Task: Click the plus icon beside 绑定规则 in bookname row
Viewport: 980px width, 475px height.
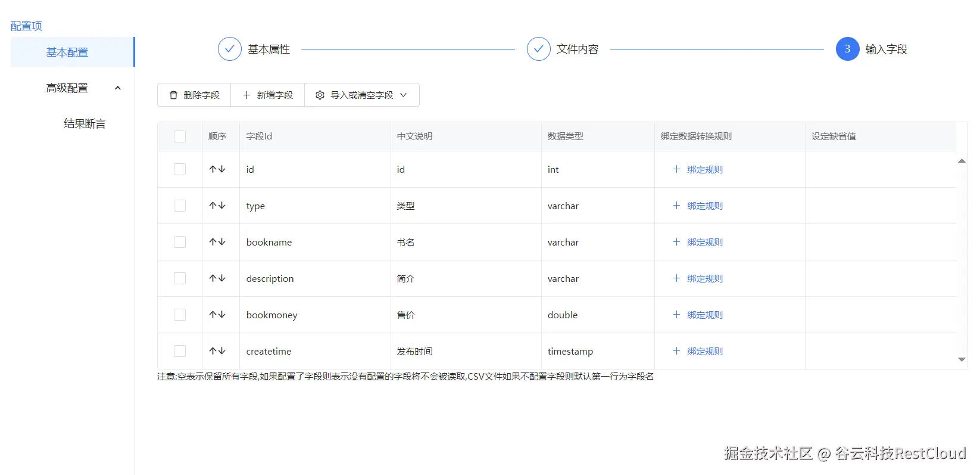Action: (676, 242)
